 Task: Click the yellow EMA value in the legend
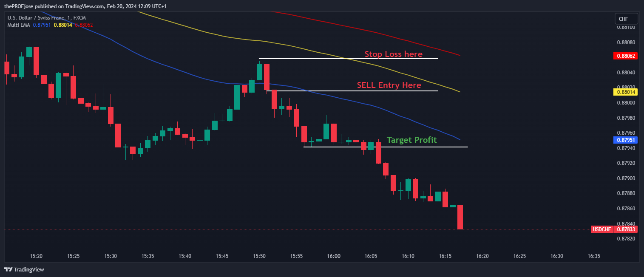click(x=62, y=25)
